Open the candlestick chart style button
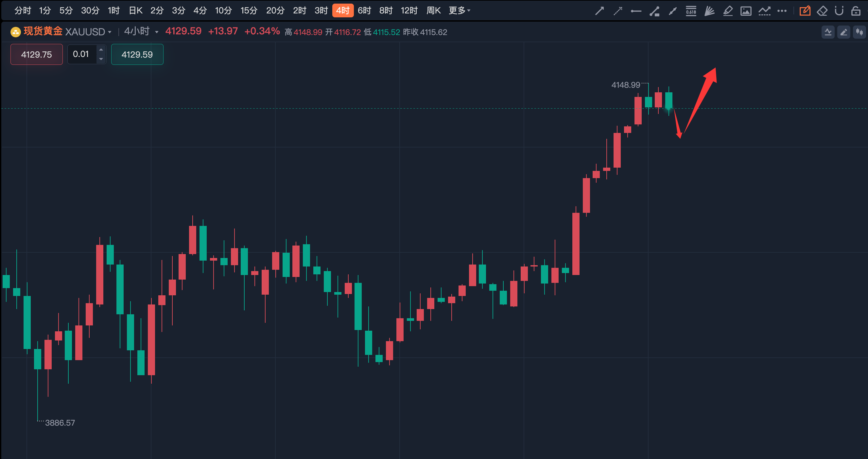The width and height of the screenshot is (868, 459). pos(859,32)
